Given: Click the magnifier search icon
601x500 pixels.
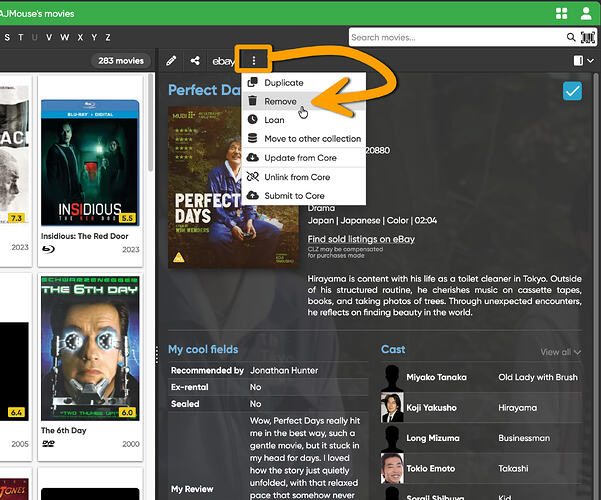Looking at the screenshot, I should click(571, 37).
